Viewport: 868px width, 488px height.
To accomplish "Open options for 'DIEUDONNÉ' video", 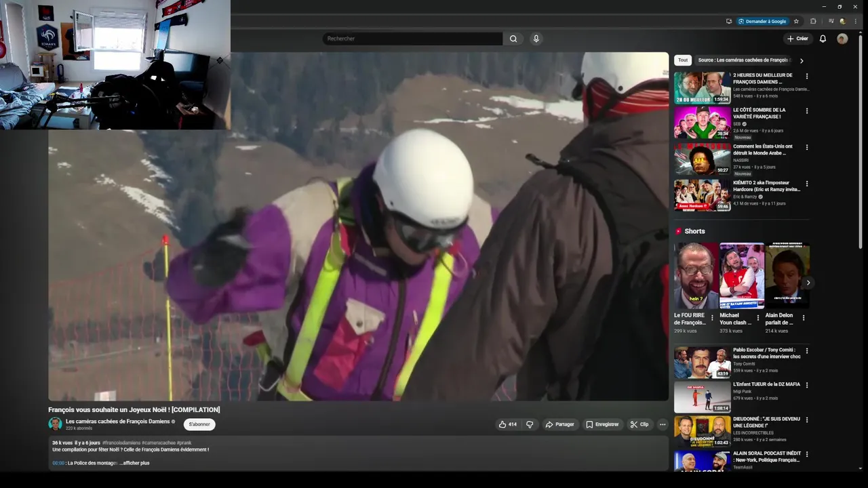I will point(806,420).
